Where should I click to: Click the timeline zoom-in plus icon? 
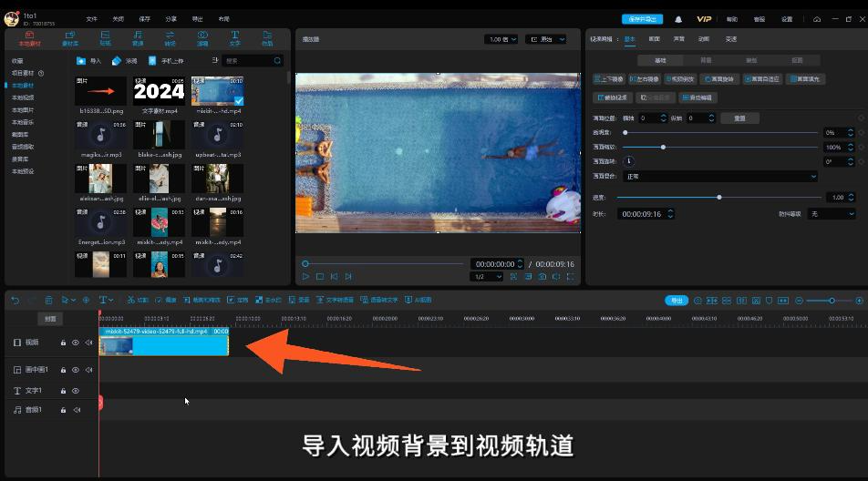859,301
